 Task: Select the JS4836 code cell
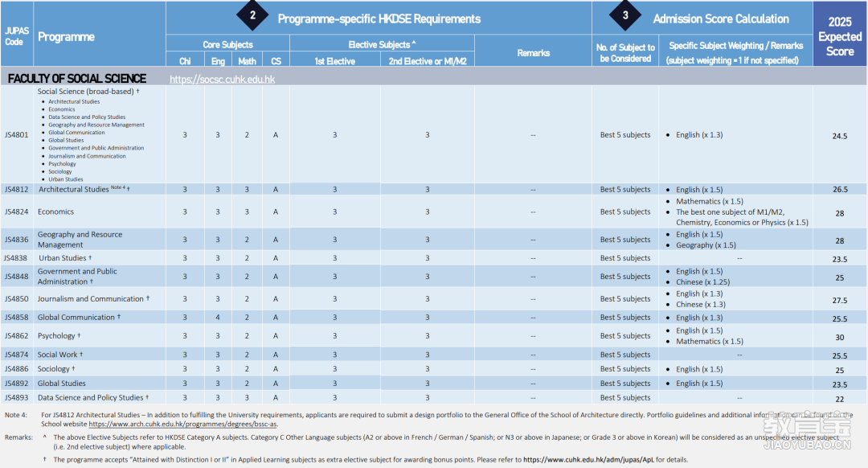pyautogui.click(x=17, y=240)
